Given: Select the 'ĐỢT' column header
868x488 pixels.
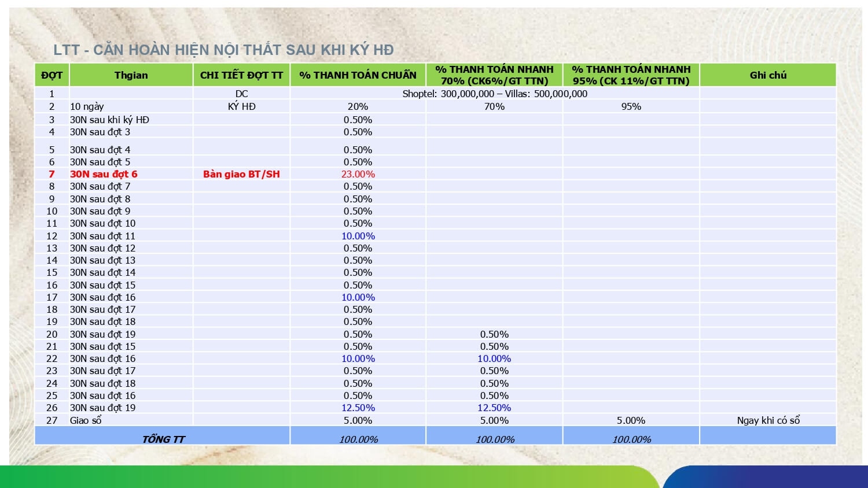Looking at the screenshot, I should click(52, 75).
